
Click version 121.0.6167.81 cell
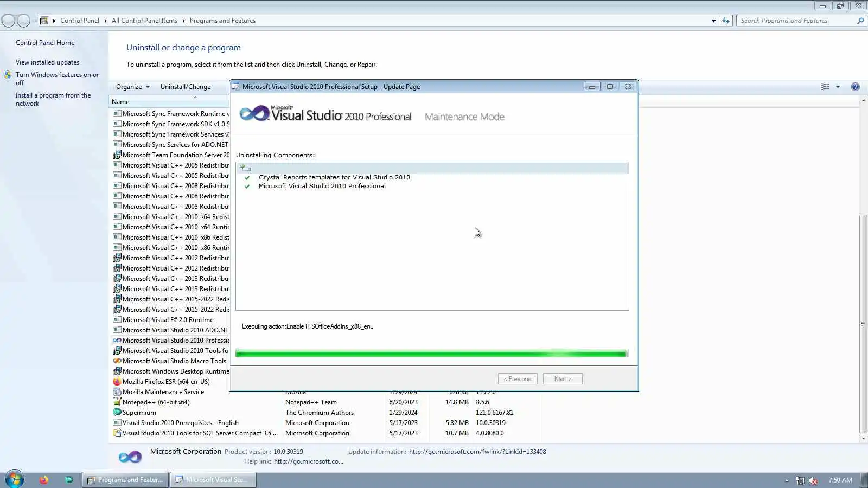(x=494, y=413)
